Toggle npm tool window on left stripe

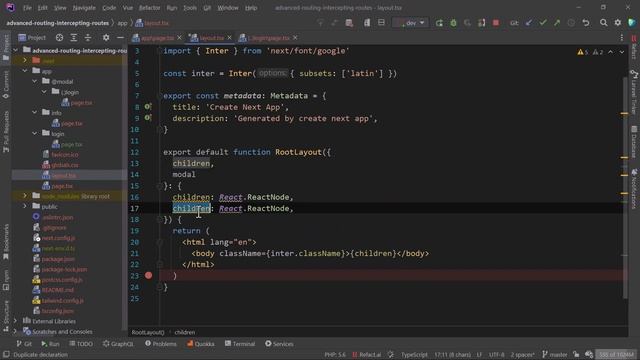click(x=6, y=280)
